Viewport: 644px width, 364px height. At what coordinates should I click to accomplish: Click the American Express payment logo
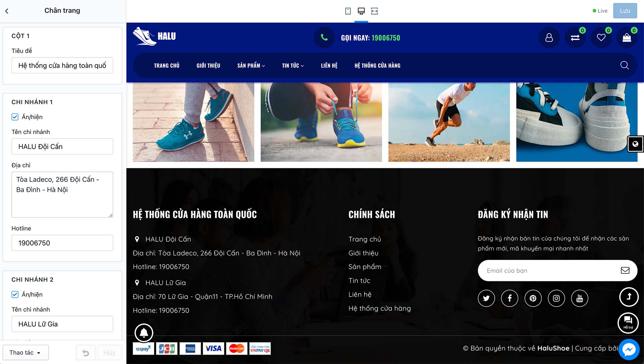pyautogui.click(x=190, y=349)
